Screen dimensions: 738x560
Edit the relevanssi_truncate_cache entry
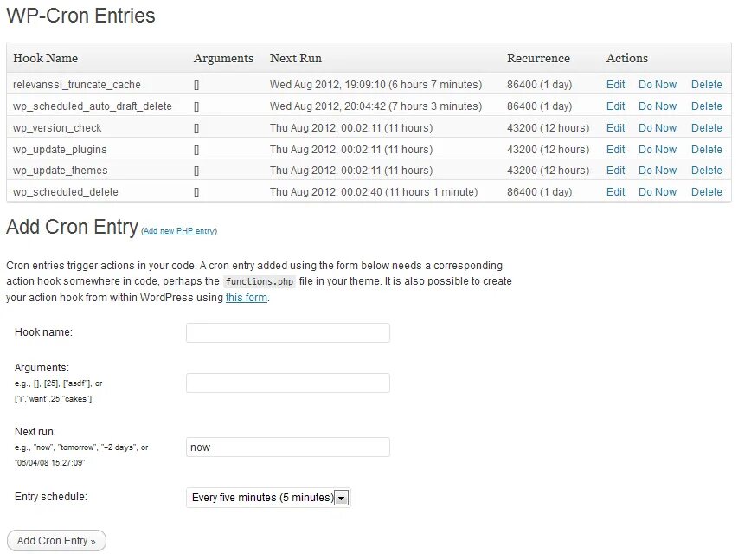coord(615,85)
